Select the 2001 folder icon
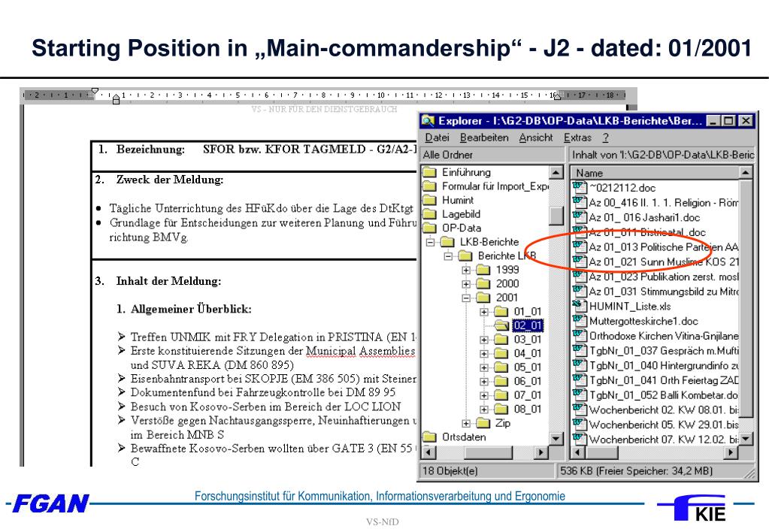 483,298
